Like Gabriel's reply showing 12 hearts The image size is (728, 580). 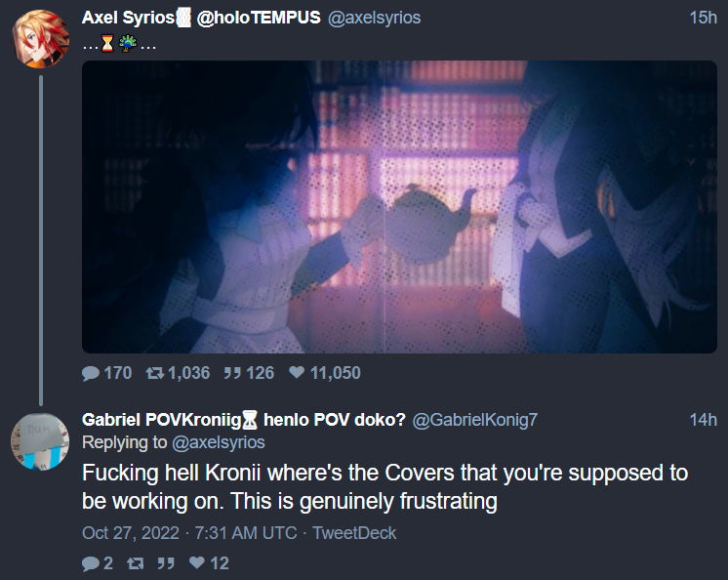tap(197, 562)
